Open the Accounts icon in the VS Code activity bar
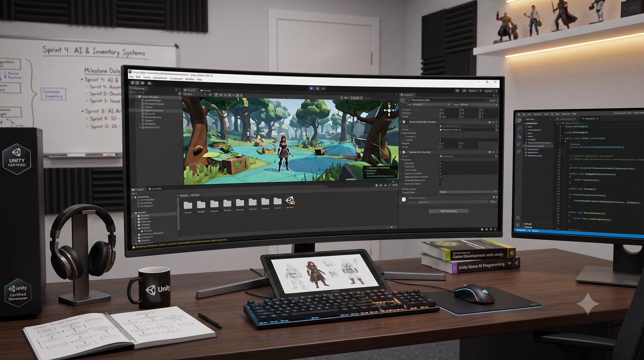 (518, 218)
